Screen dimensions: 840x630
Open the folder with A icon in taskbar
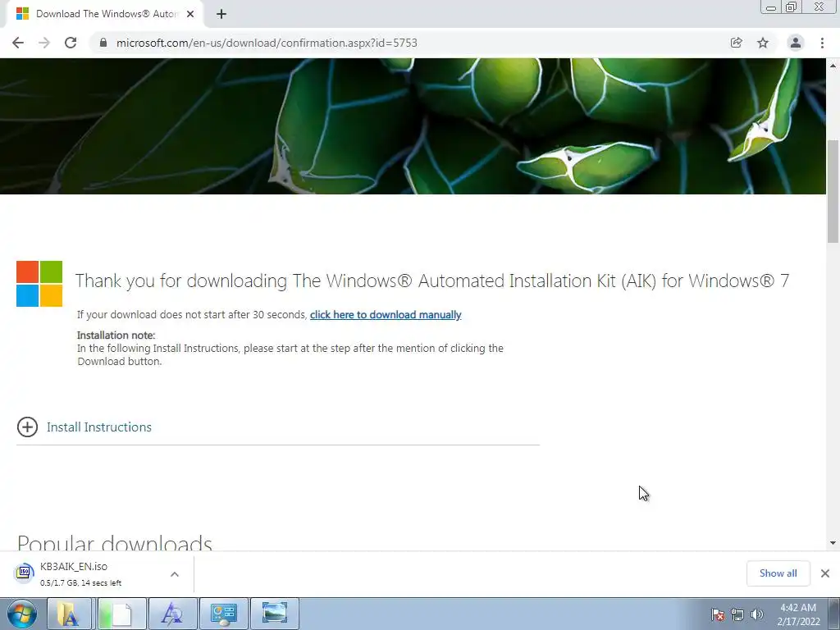[70, 614]
